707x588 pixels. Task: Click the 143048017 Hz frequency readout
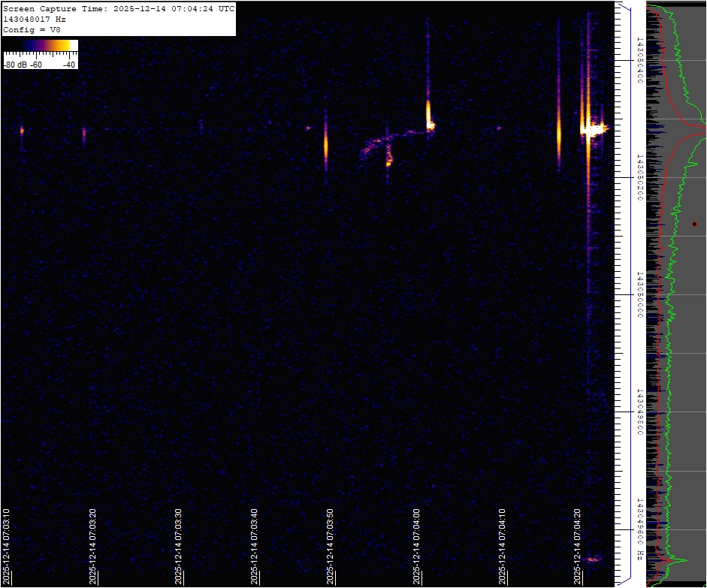coord(35,19)
